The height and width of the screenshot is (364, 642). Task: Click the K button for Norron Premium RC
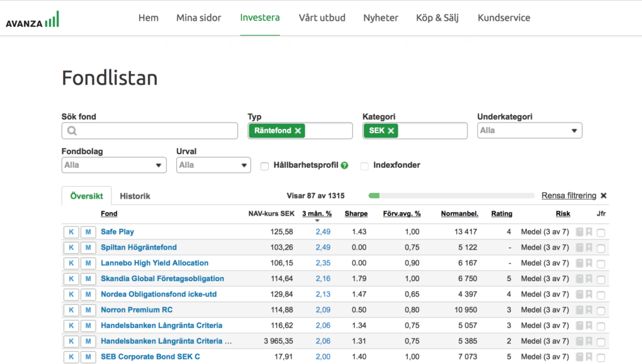(x=71, y=310)
